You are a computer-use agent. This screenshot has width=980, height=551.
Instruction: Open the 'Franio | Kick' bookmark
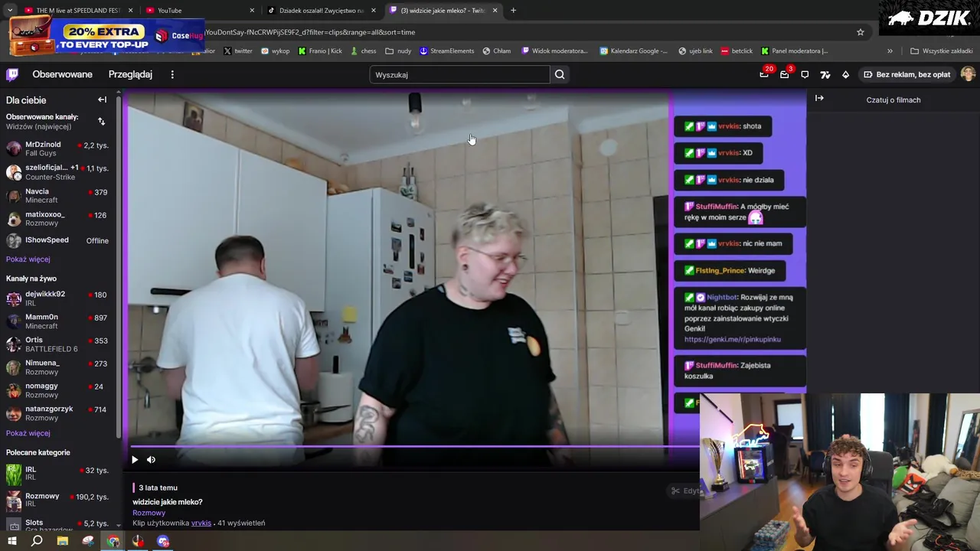pos(320,51)
